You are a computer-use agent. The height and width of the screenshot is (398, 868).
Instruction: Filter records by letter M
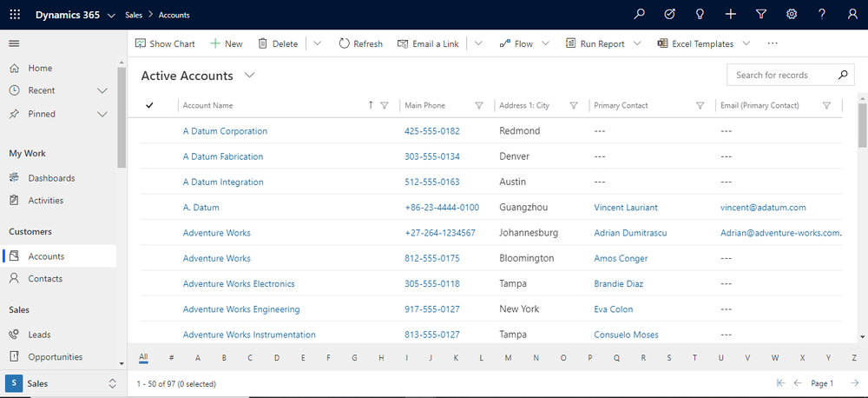(x=508, y=357)
